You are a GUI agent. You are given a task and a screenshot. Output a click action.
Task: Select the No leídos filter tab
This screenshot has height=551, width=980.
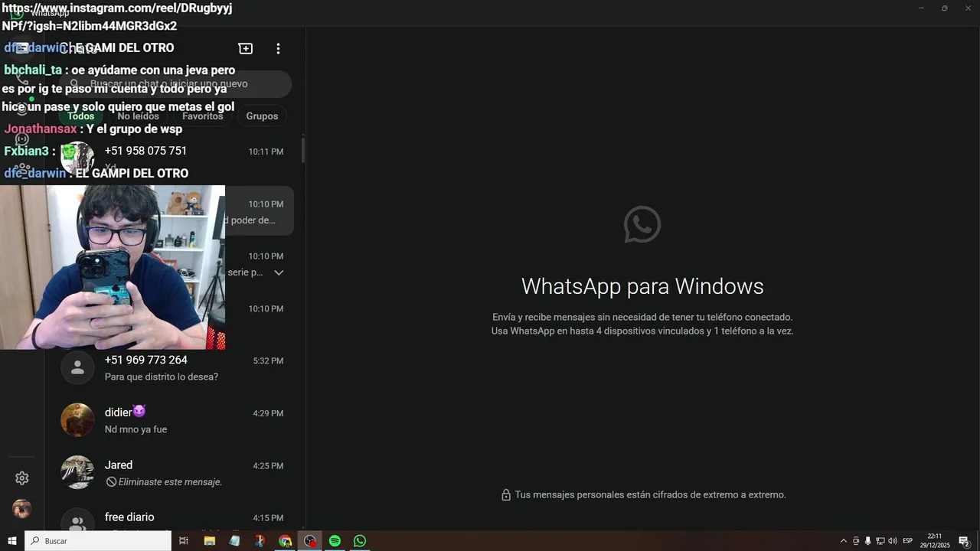[139, 116]
